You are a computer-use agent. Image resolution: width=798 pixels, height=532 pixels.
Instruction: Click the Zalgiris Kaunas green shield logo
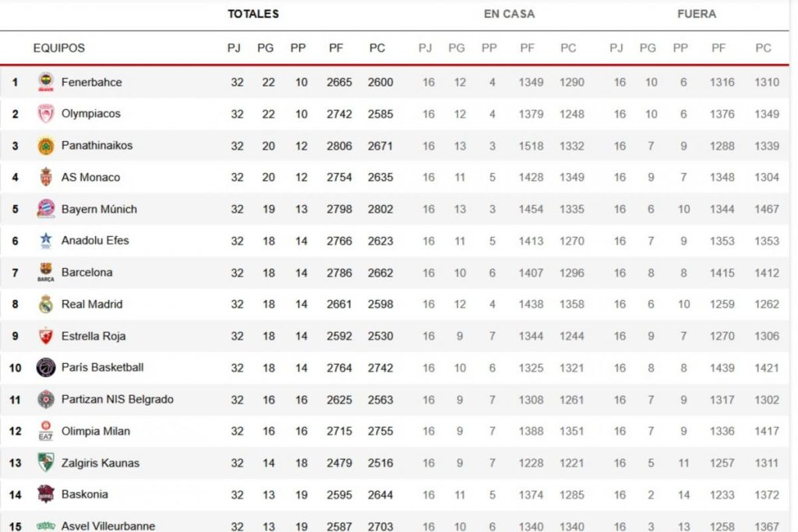click(46, 463)
